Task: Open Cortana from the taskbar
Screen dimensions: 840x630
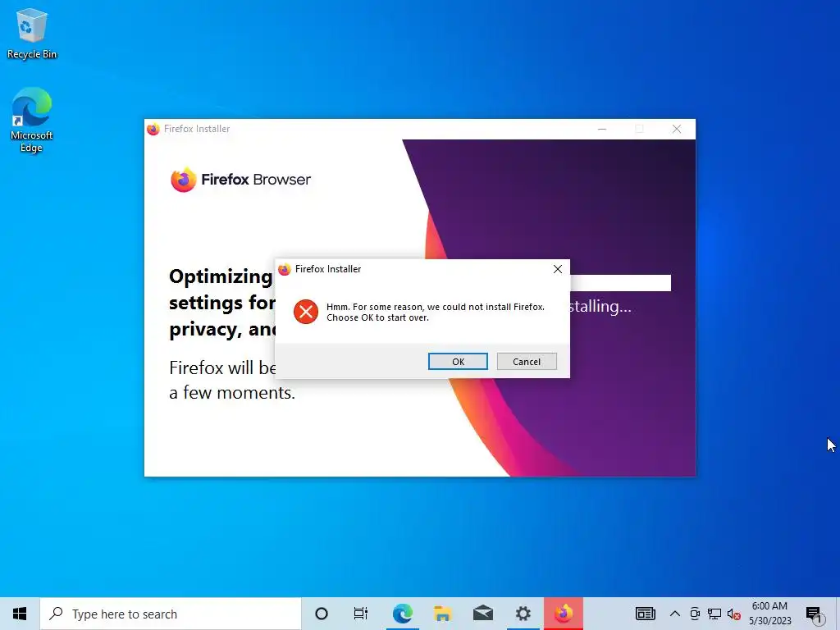Action: click(x=322, y=614)
